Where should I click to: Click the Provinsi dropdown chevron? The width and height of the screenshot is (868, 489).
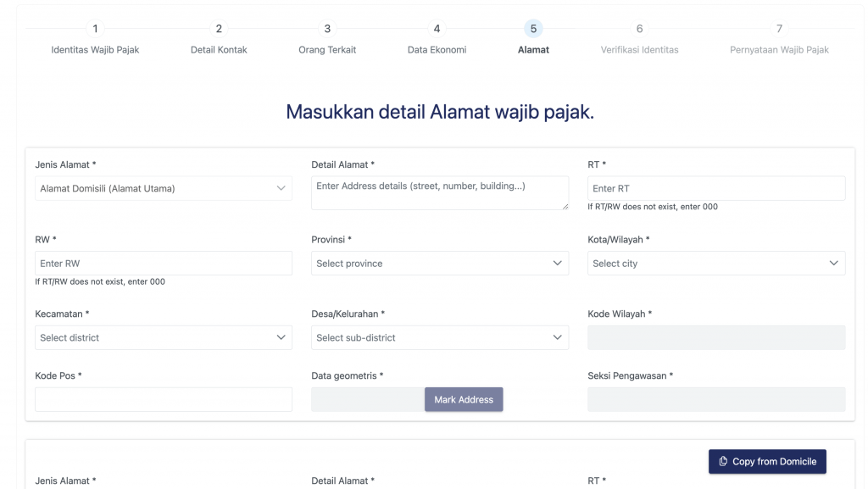(558, 264)
